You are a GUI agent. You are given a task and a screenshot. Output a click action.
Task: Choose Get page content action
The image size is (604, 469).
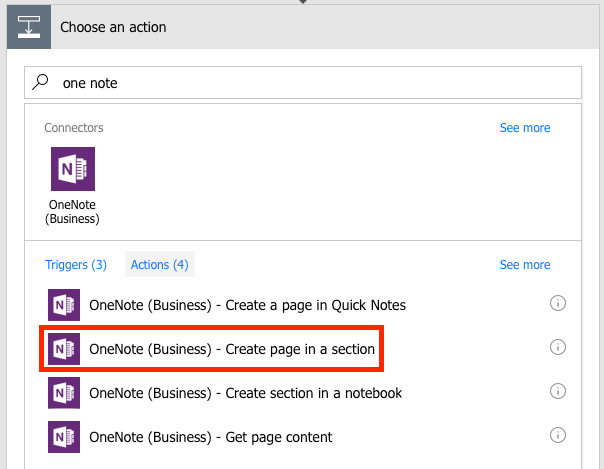tap(211, 437)
